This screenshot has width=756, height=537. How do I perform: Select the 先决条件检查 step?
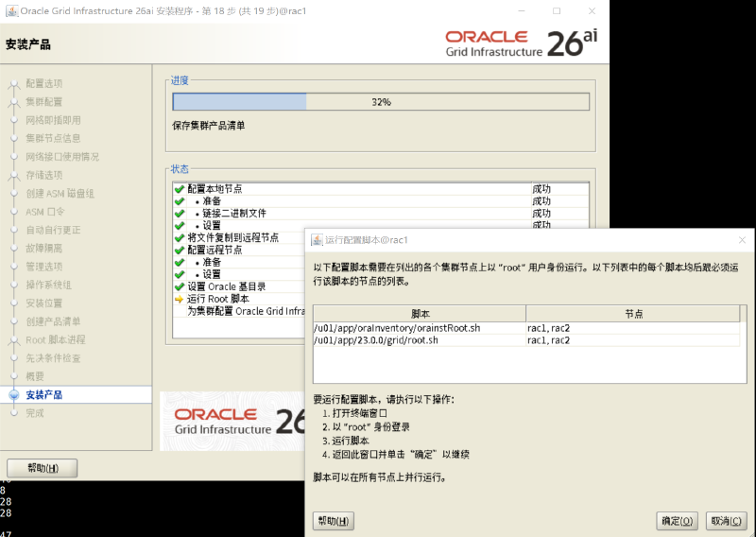click(x=53, y=358)
